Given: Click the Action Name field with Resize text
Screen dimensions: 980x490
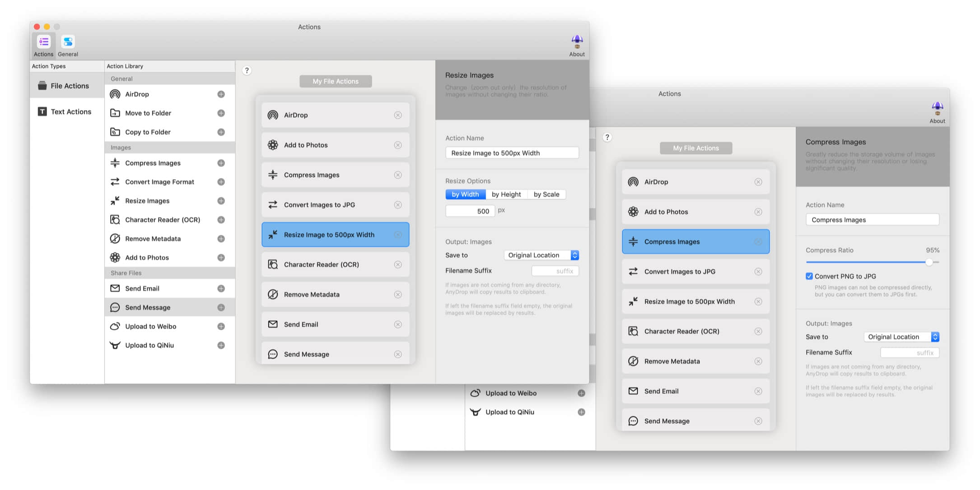Looking at the screenshot, I should (x=512, y=153).
